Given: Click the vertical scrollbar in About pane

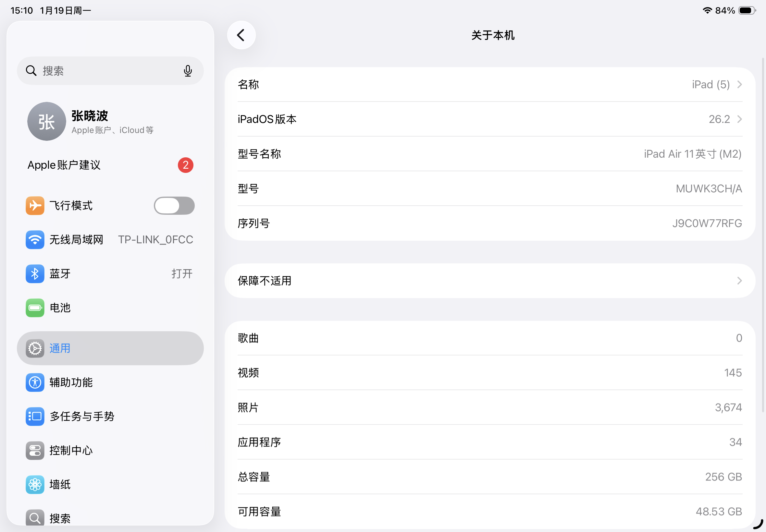Looking at the screenshot, I should coord(763,235).
